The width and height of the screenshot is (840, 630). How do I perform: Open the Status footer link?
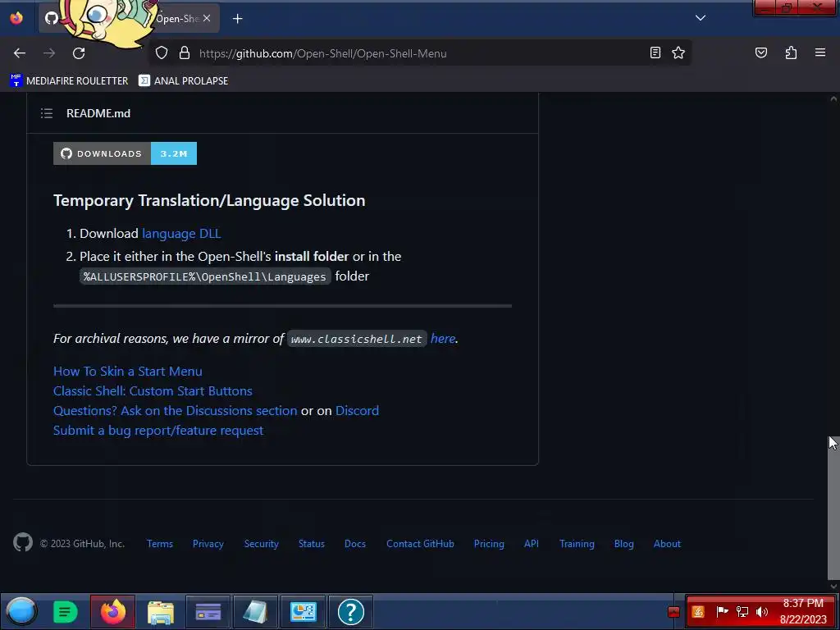pos(311,544)
